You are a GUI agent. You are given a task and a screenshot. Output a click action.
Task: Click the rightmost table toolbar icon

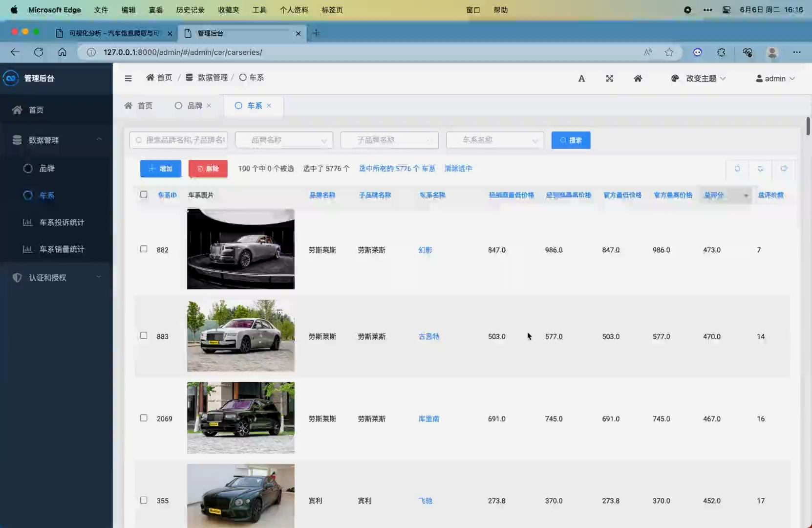pos(784,169)
